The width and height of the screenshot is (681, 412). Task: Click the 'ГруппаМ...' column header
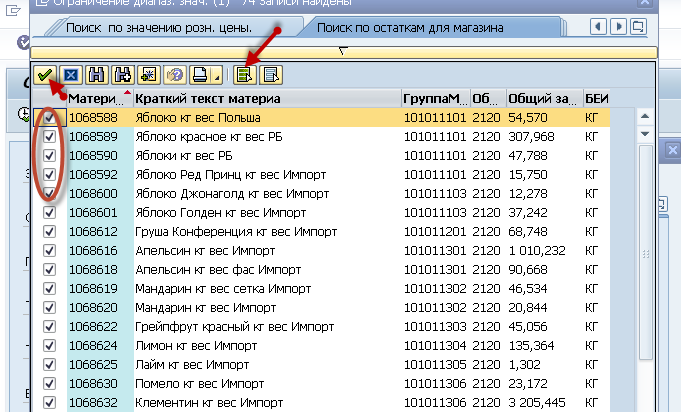436,99
